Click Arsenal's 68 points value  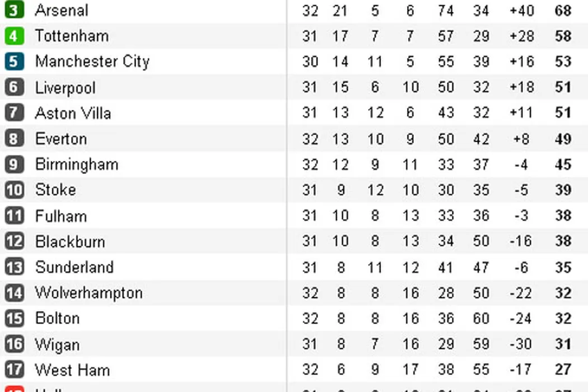pos(562,10)
